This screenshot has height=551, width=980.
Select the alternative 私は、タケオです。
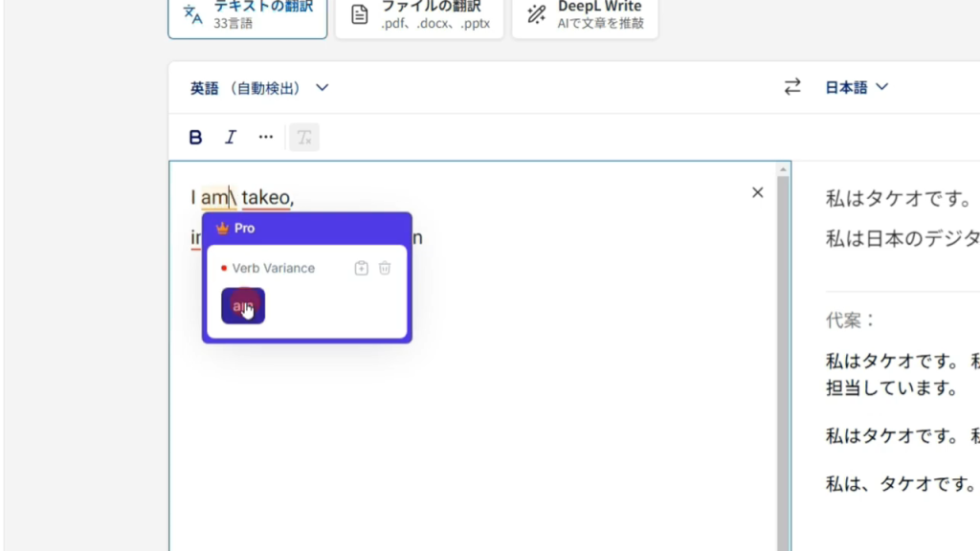tap(901, 484)
